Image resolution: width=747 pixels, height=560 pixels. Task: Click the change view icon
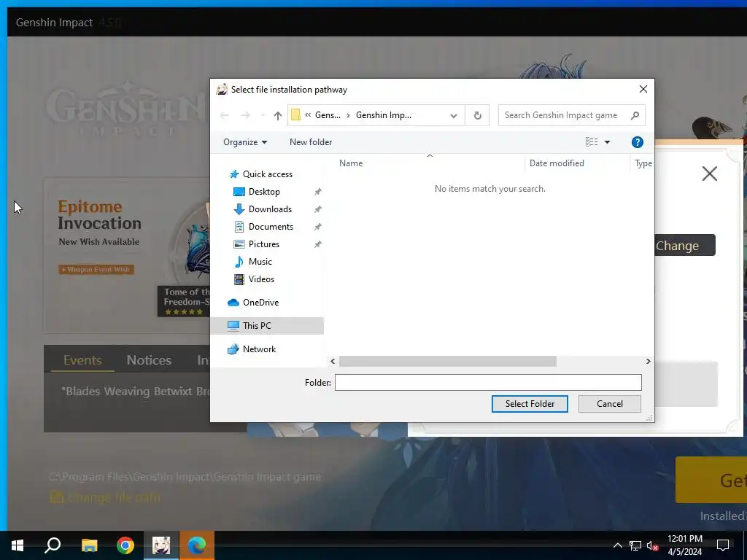pyautogui.click(x=591, y=142)
